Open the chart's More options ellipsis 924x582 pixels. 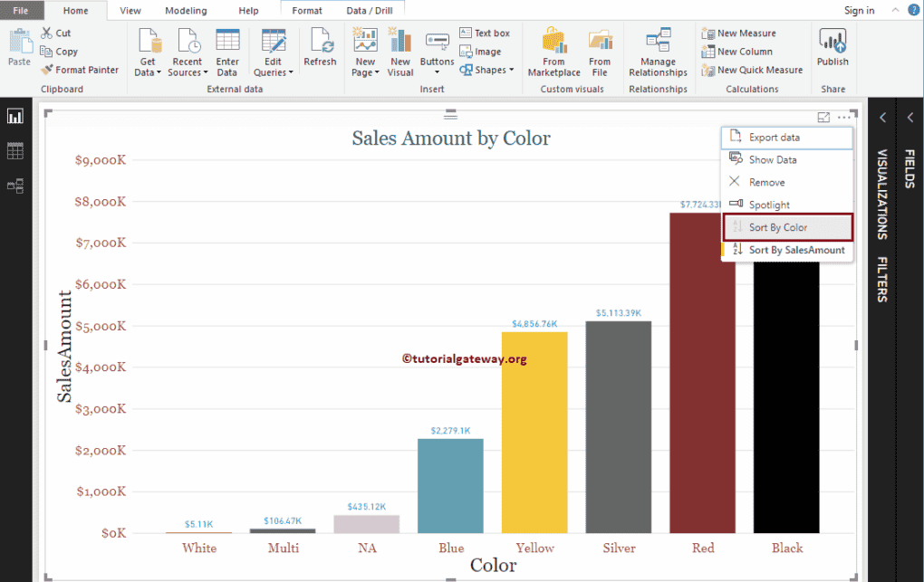(x=844, y=117)
